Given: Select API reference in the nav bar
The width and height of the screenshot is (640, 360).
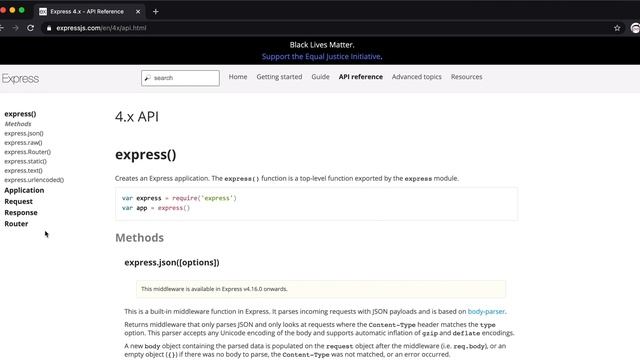Looking at the screenshot, I should 361,77.
